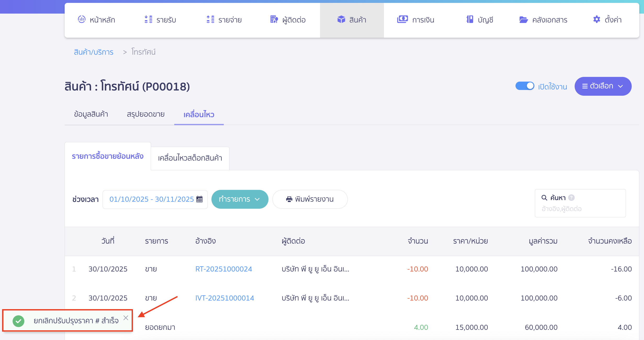Toggle the เปิดใช้งาน switch off

click(525, 86)
